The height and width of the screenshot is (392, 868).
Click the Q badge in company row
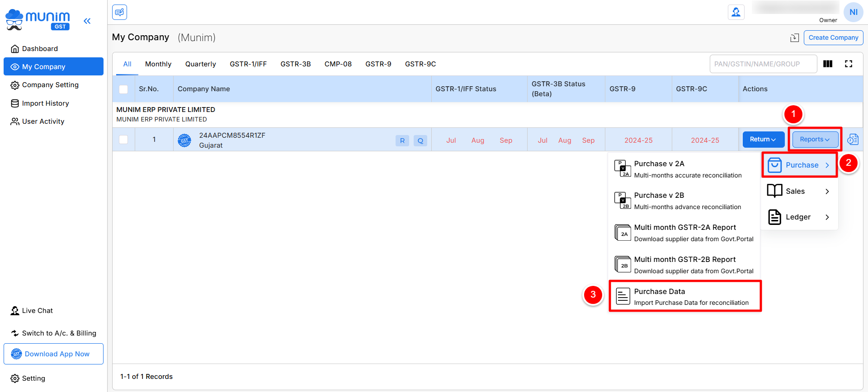tap(420, 140)
